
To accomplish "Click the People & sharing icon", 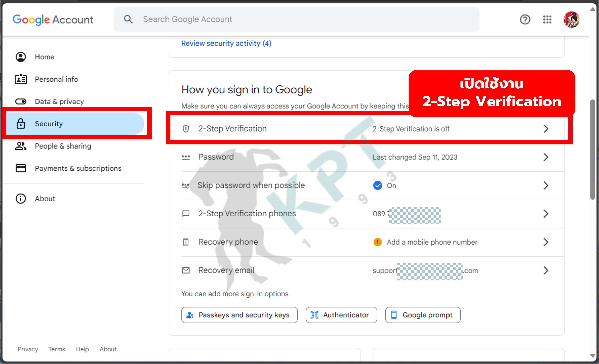I will click(x=21, y=146).
